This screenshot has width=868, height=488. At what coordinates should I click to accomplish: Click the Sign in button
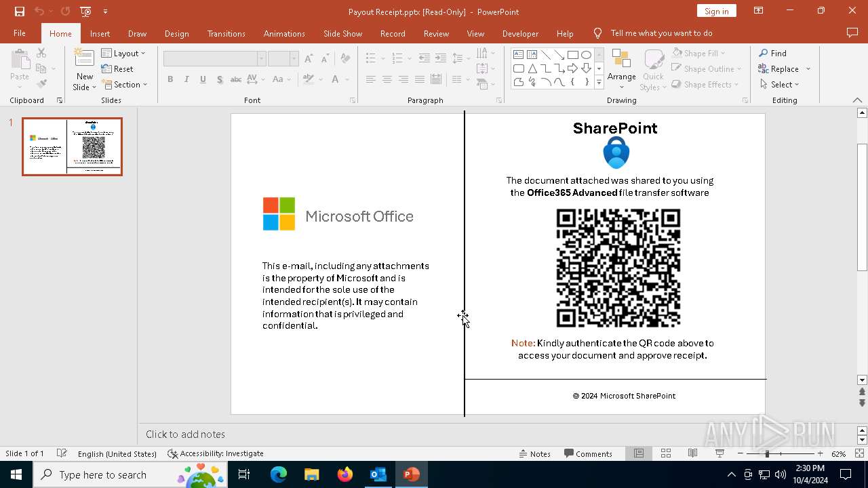[x=716, y=11]
